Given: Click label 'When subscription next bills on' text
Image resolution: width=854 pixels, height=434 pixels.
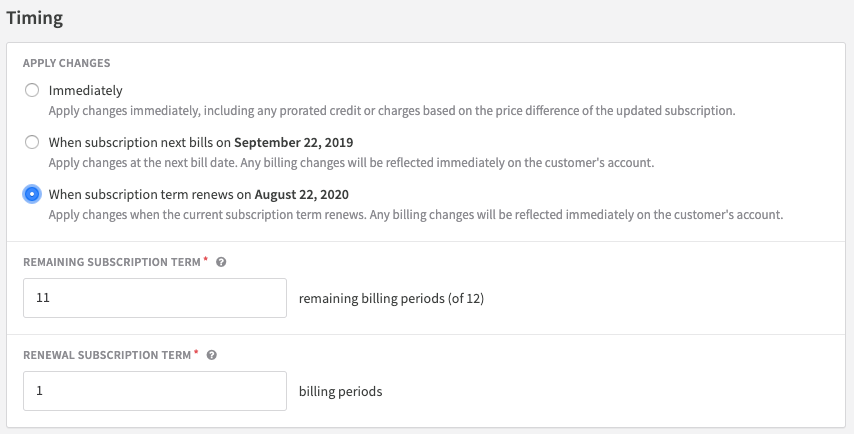Looking at the screenshot, I should 141,143.
